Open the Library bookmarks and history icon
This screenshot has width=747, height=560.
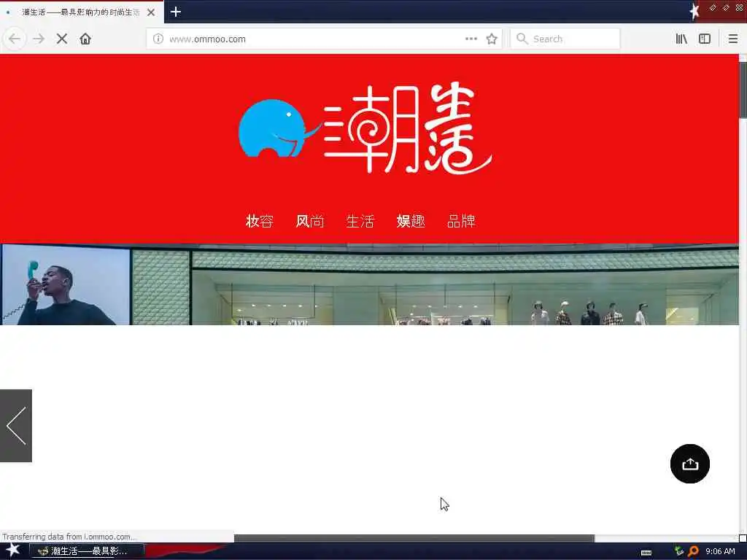[x=681, y=39]
